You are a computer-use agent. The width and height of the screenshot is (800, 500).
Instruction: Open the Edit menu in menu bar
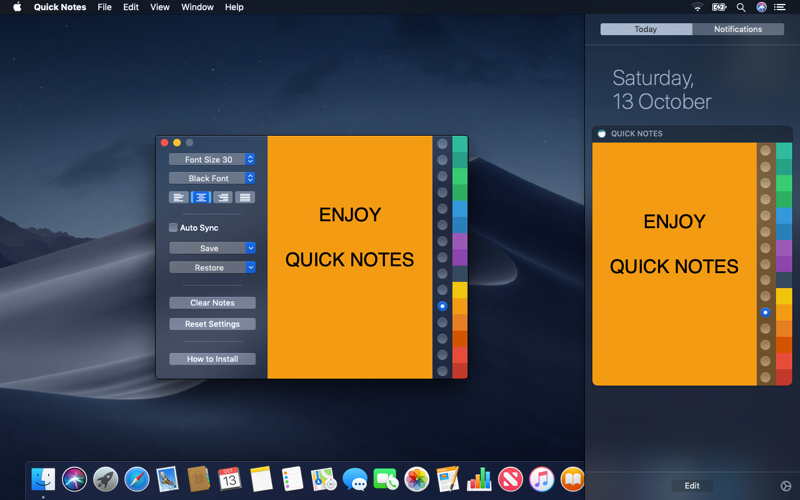coord(131,7)
